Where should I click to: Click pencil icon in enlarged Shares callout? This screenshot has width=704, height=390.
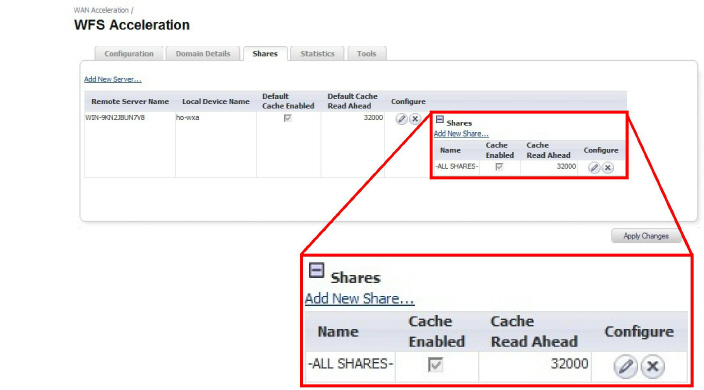tap(625, 366)
